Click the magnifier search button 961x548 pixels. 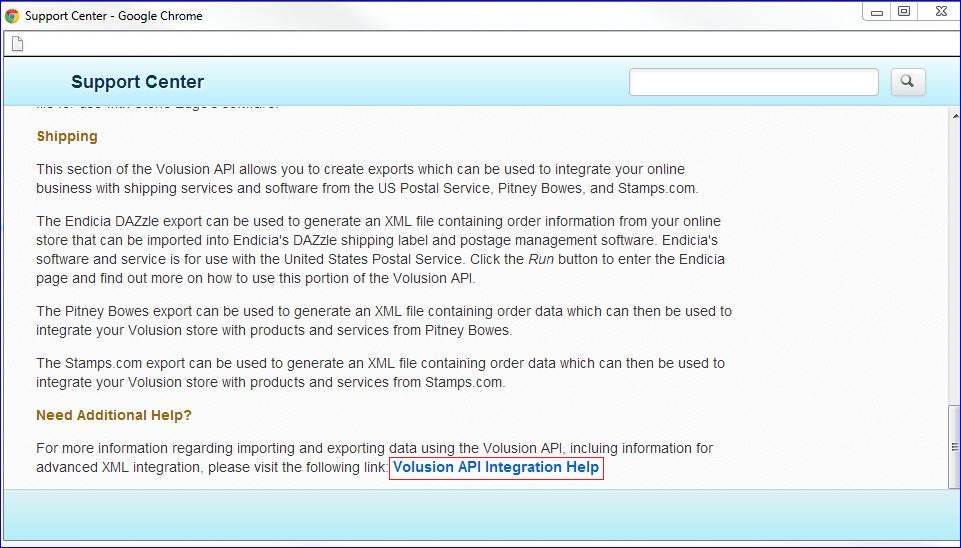(908, 82)
